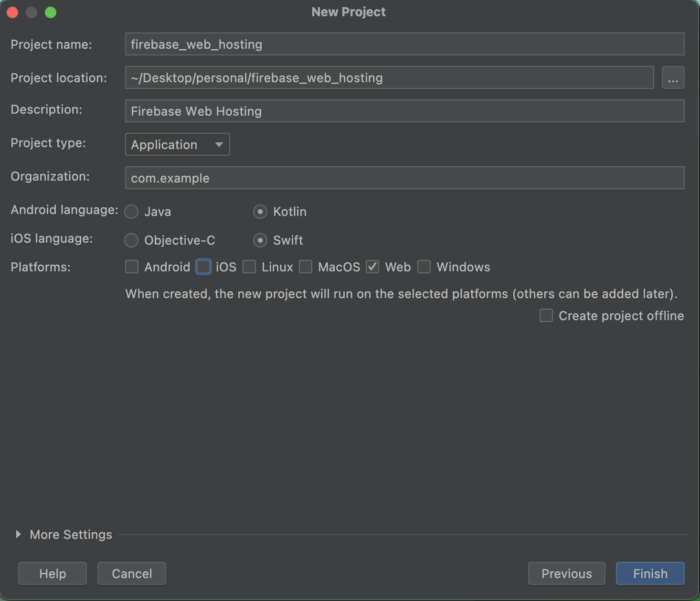Click the Description text field

coord(404,111)
